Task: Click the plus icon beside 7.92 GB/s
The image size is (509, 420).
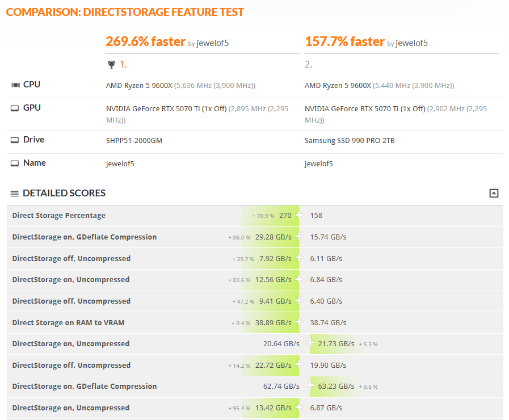Action: coord(299,258)
